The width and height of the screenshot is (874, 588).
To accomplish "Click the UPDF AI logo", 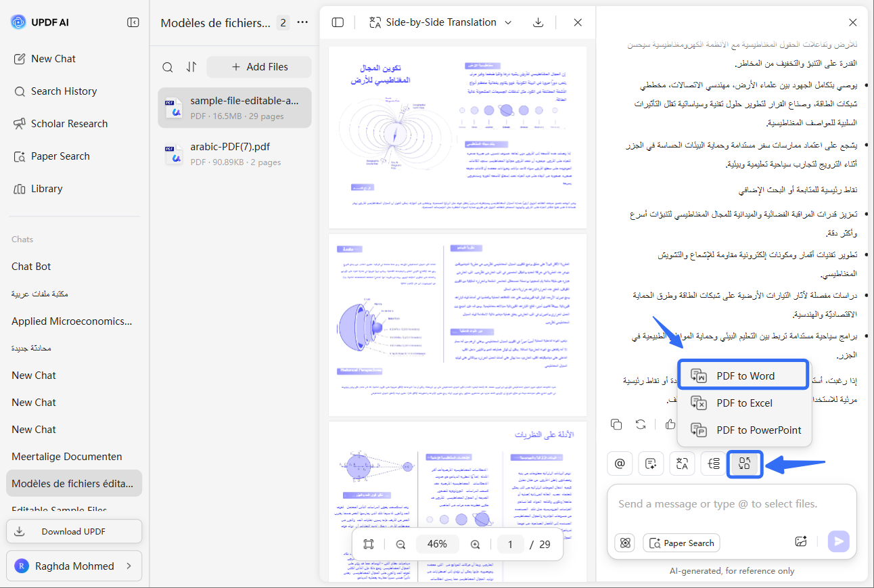I will click(40, 22).
